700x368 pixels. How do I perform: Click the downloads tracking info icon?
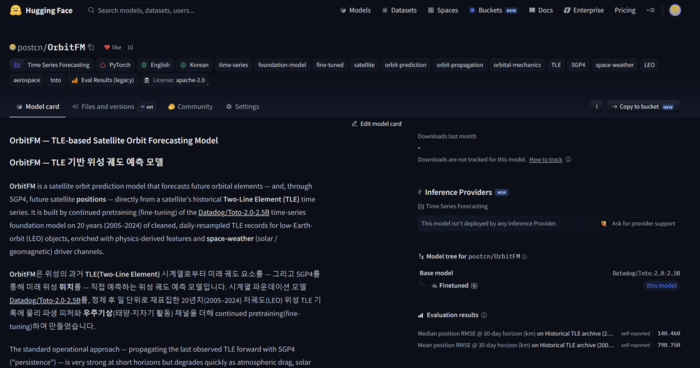(568, 159)
